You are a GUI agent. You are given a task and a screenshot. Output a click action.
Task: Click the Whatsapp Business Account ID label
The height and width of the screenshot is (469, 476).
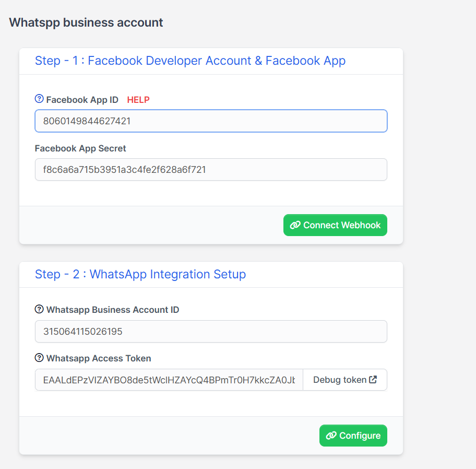tap(113, 310)
